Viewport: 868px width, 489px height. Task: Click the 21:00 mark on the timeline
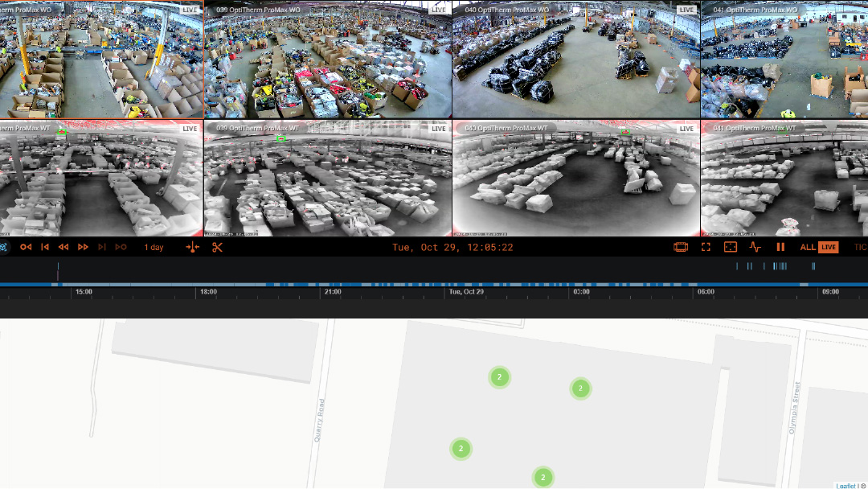(x=333, y=292)
